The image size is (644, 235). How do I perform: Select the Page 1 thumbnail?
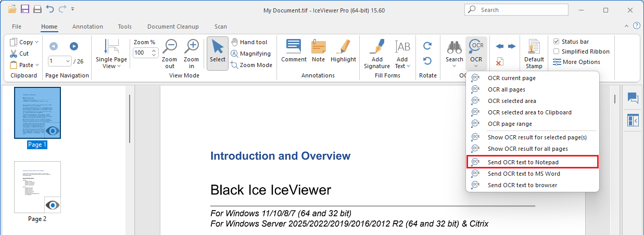tap(37, 113)
